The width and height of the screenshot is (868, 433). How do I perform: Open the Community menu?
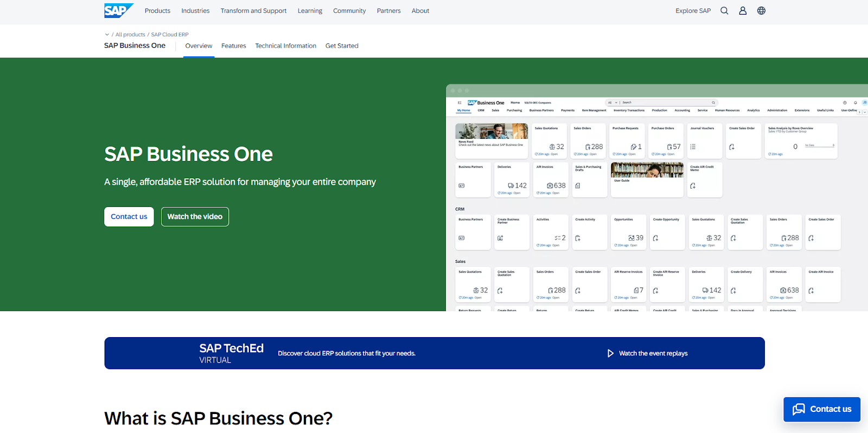pyautogui.click(x=349, y=11)
